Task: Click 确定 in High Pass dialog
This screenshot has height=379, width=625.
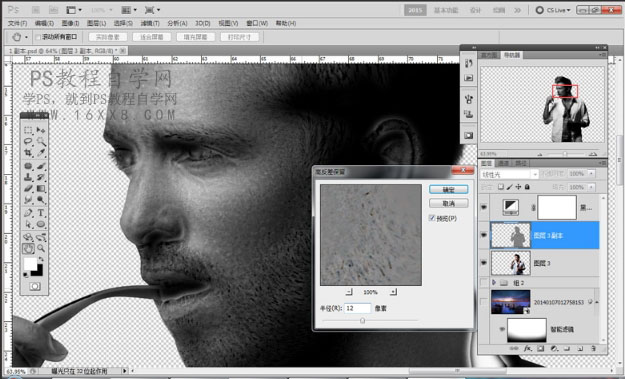Action: tap(448, 190)
